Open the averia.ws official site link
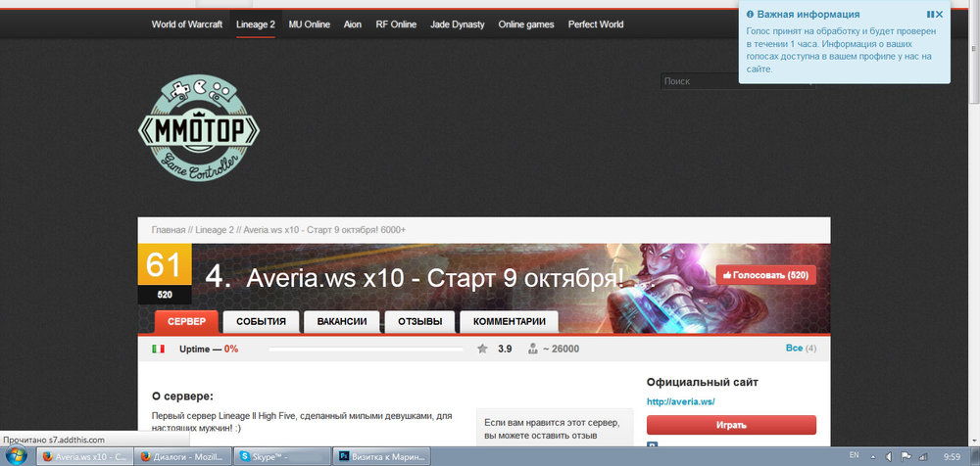The image size is (980, 466). 681,401
